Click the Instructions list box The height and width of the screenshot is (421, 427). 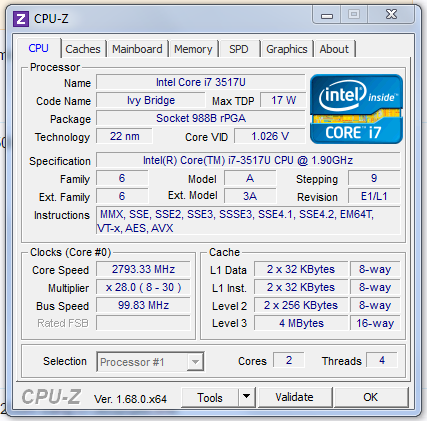[248, 221]
